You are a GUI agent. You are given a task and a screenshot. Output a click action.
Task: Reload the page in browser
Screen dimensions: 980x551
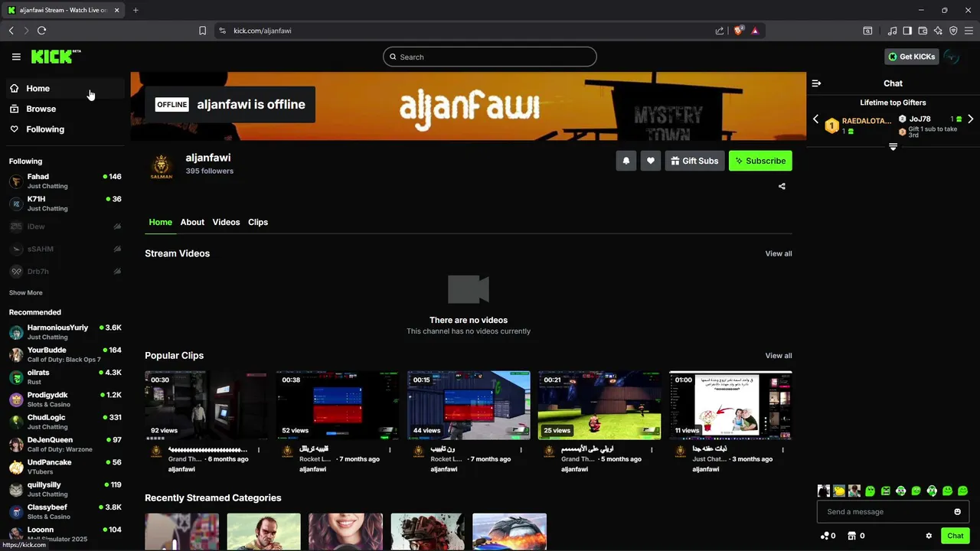(x=41, y=31)
